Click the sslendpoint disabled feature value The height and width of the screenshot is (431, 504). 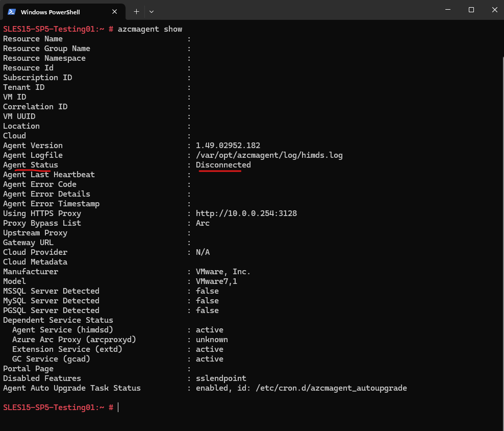[x=221, y=378]
